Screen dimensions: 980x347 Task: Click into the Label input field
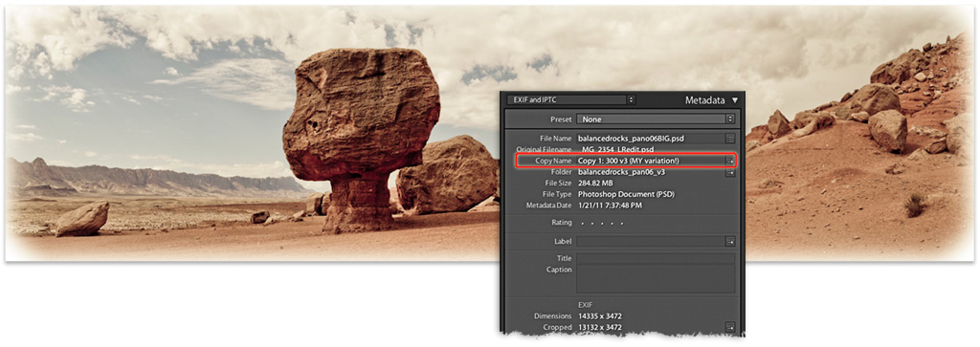tap(650, 242)
